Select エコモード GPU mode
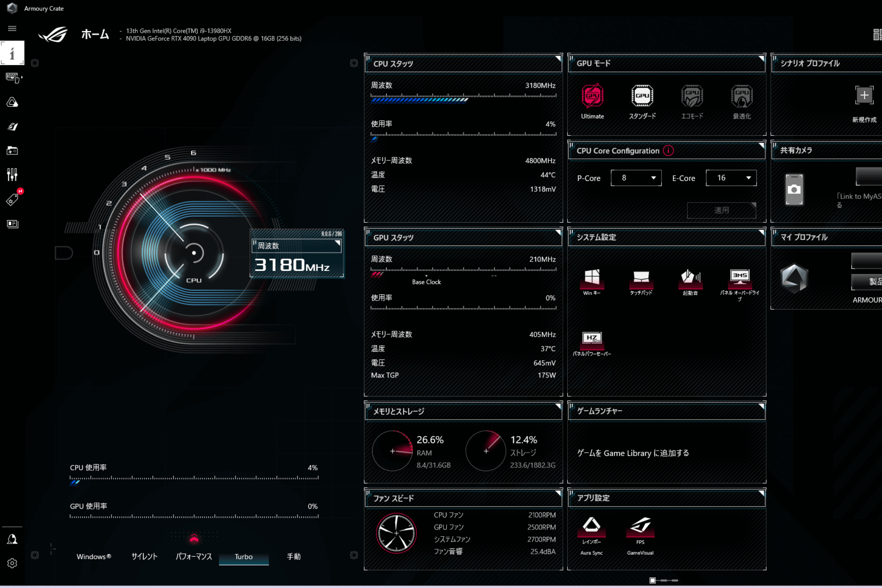 tap(692, 102)
